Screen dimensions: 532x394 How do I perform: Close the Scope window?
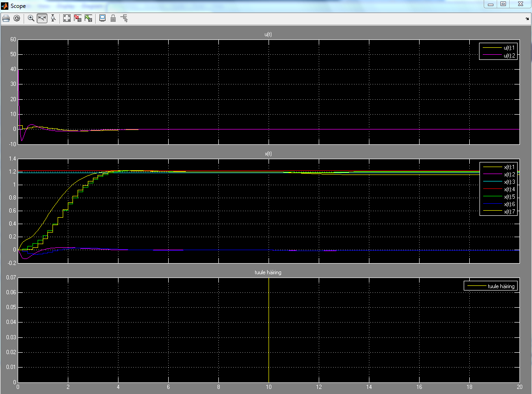520,4
